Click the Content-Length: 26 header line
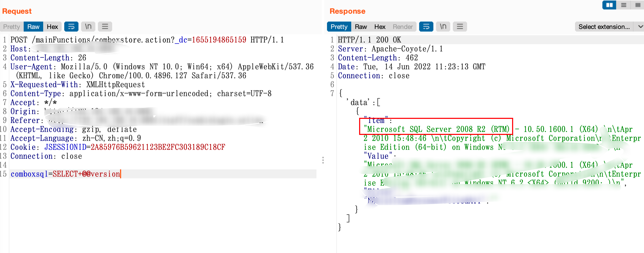This screenshot has width=644, height=253. click(x=48, y=58)
